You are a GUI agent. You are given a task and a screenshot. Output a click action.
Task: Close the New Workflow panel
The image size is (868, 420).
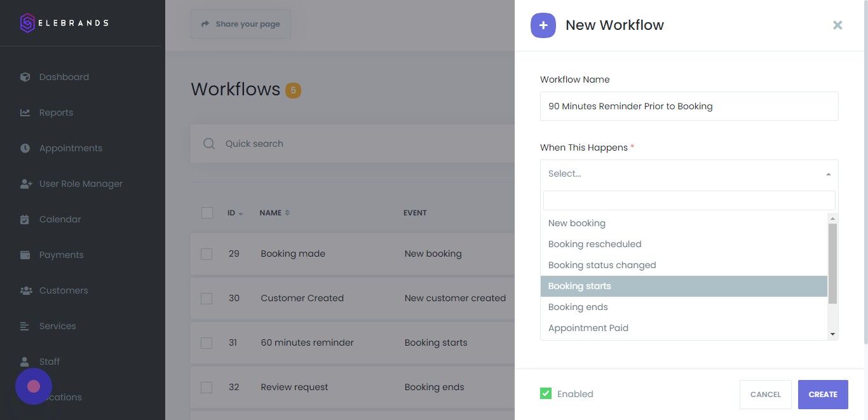pos(837,25)
